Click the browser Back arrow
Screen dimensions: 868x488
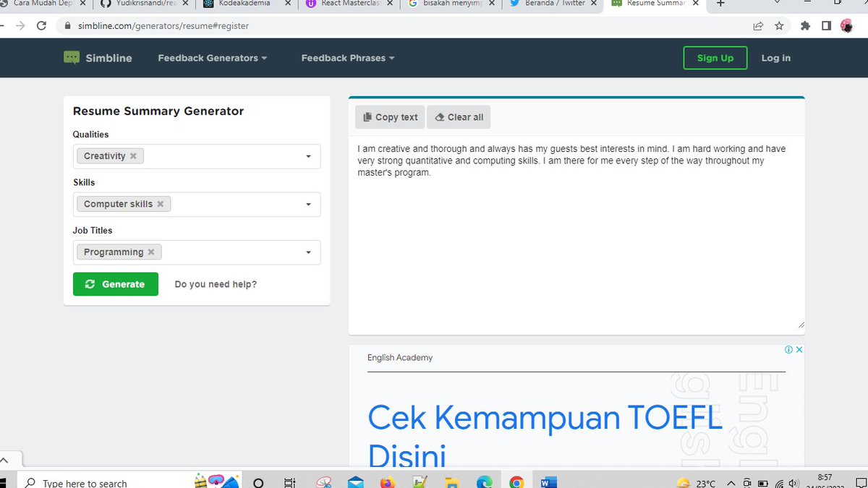pos(1,26)
